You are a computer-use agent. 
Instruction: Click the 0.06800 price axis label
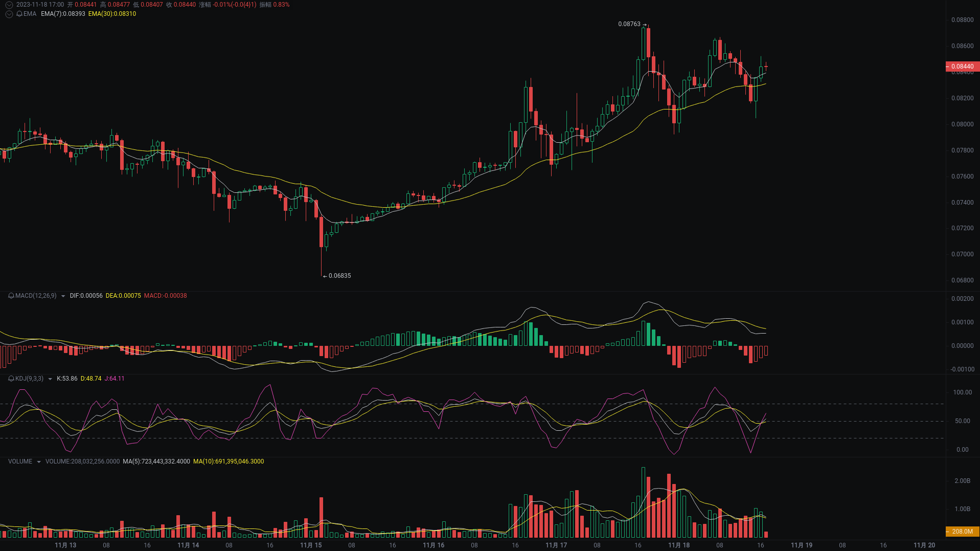point(962,280)
